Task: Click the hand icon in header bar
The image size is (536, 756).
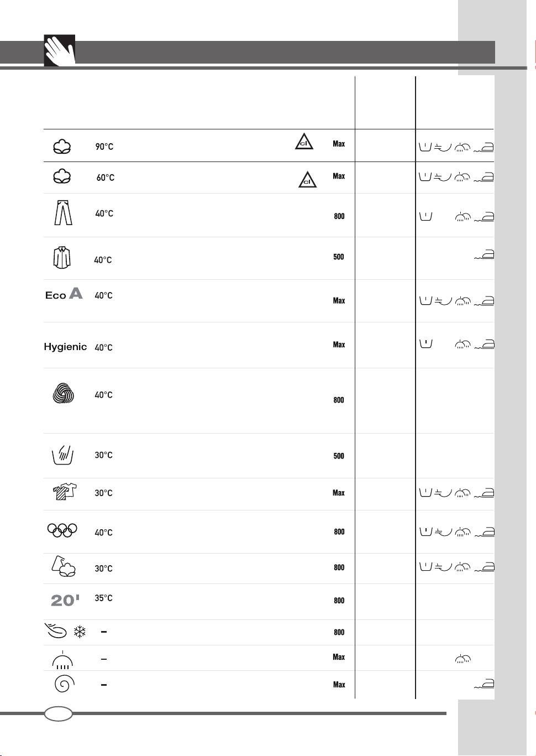Action: pyautogui.click(x=59, y=51)
